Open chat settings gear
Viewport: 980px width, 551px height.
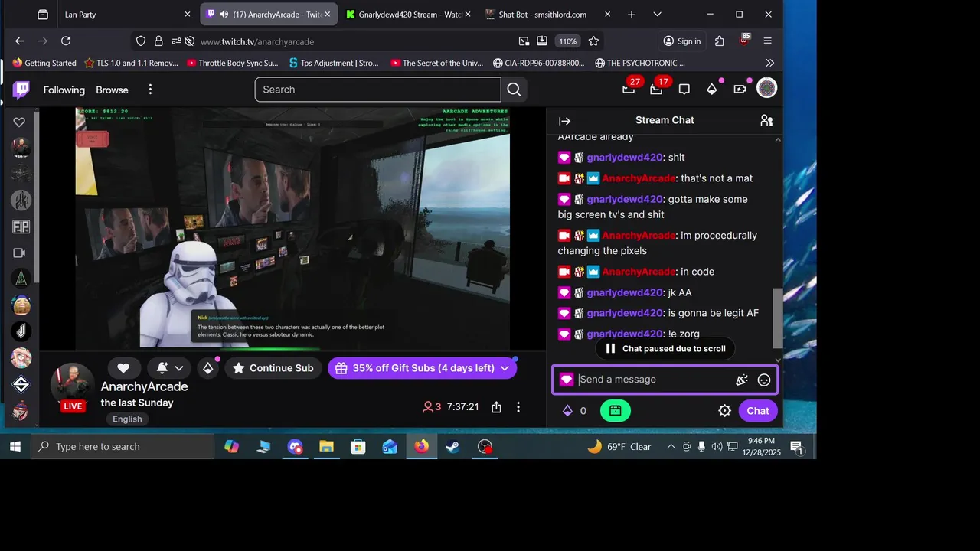click(x=725, y=411)
